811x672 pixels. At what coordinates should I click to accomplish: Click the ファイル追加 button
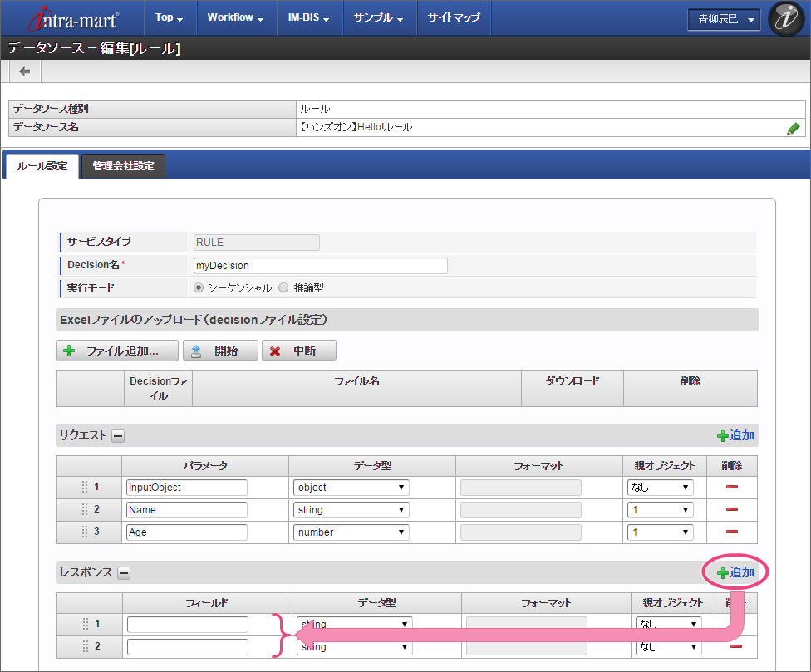(x=117, y=351)
